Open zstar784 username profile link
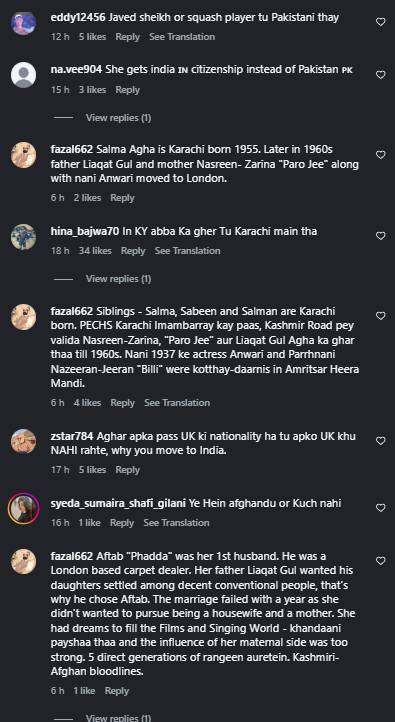 tap(72, 436)
